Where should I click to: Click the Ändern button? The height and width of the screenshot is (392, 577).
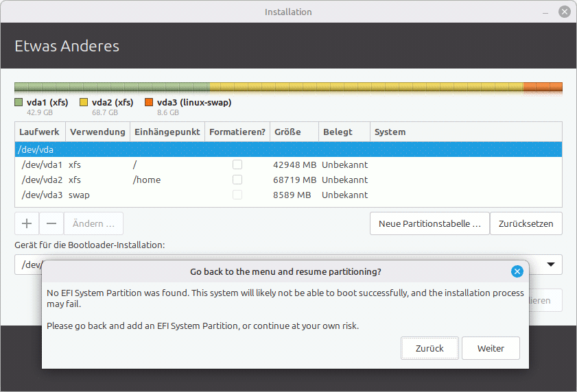(93, 223)
